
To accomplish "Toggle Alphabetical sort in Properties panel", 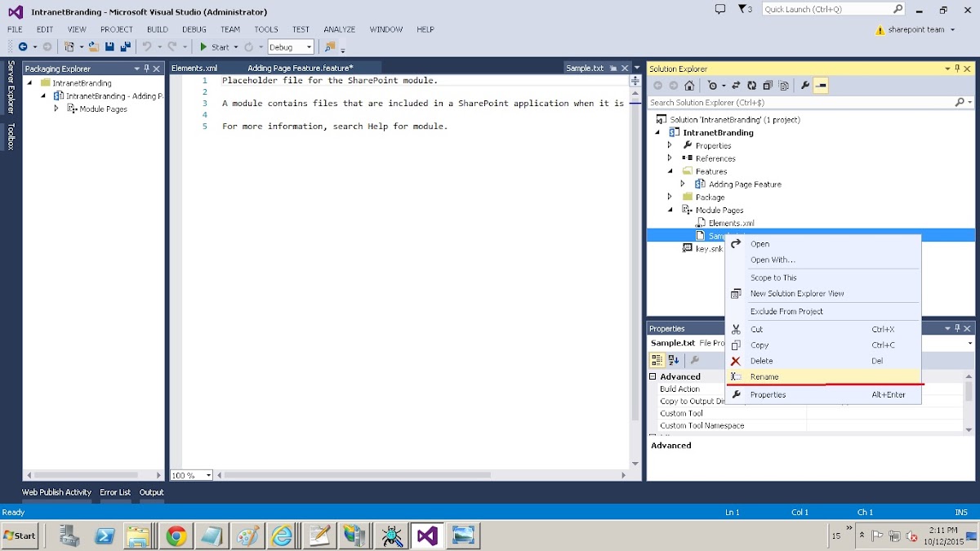I will tap(673, 359).
